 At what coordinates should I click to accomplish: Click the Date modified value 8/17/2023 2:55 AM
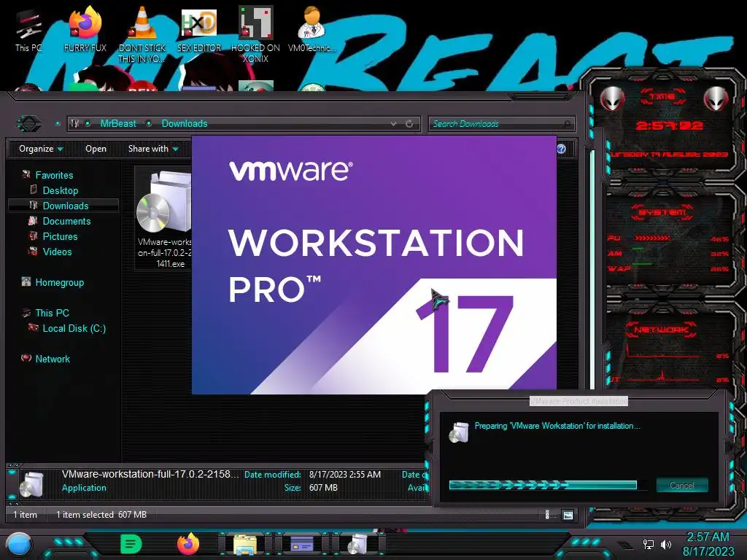[345, 474]
